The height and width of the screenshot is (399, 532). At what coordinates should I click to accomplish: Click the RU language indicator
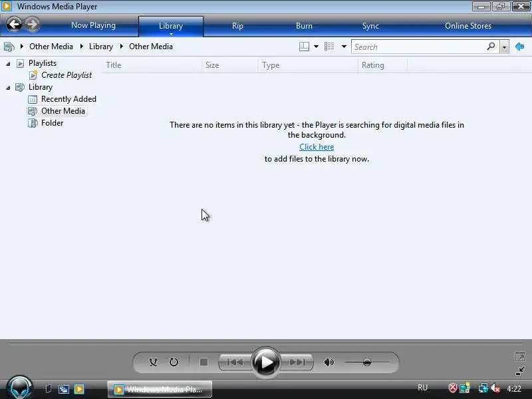pos(422,388)
